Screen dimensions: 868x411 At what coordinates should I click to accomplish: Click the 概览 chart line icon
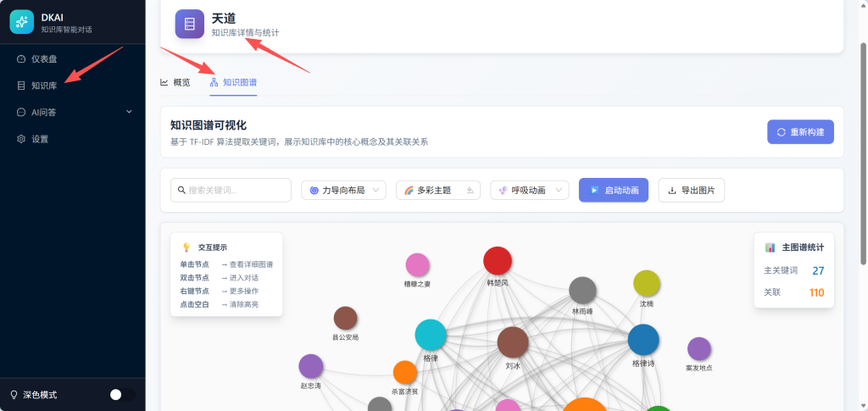[164, 82]
